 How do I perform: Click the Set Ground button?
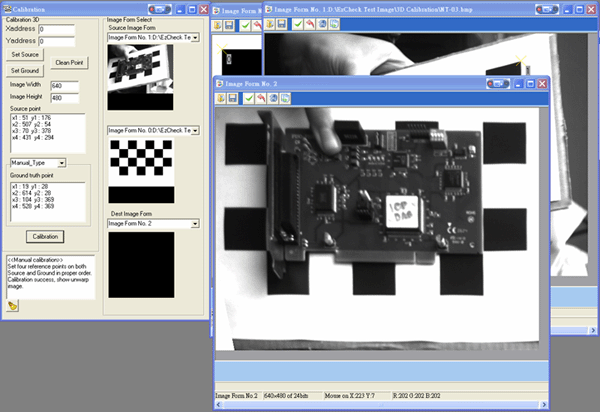25,70
